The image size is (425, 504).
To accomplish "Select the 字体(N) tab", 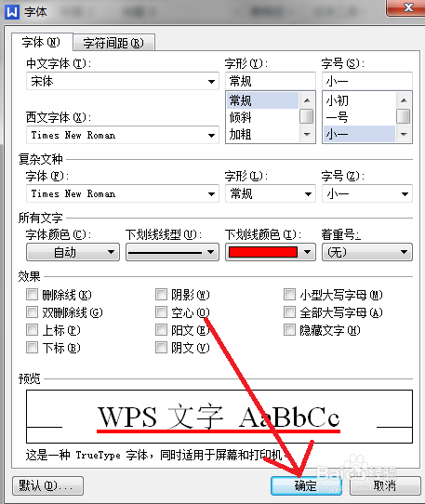I will tap(41, 42).
